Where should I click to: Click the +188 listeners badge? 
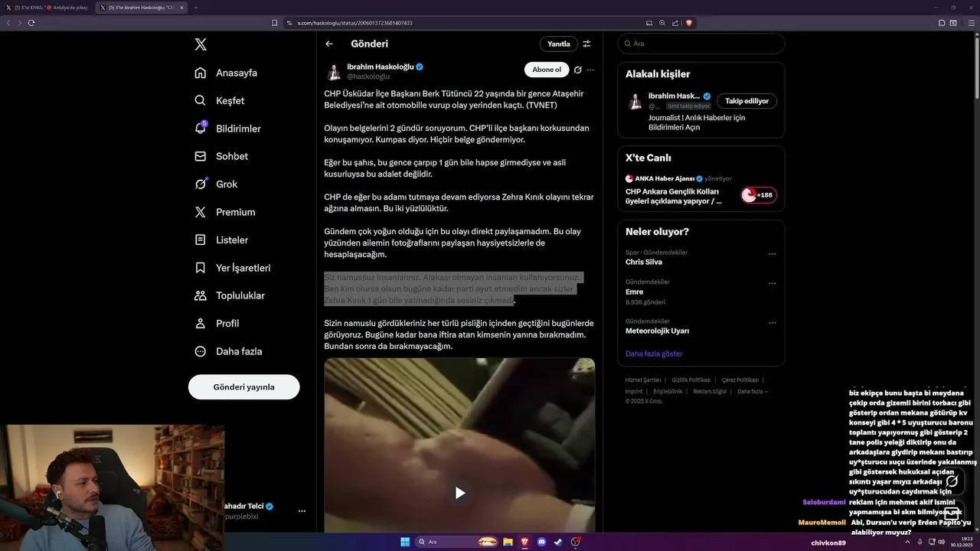[759, 195]
